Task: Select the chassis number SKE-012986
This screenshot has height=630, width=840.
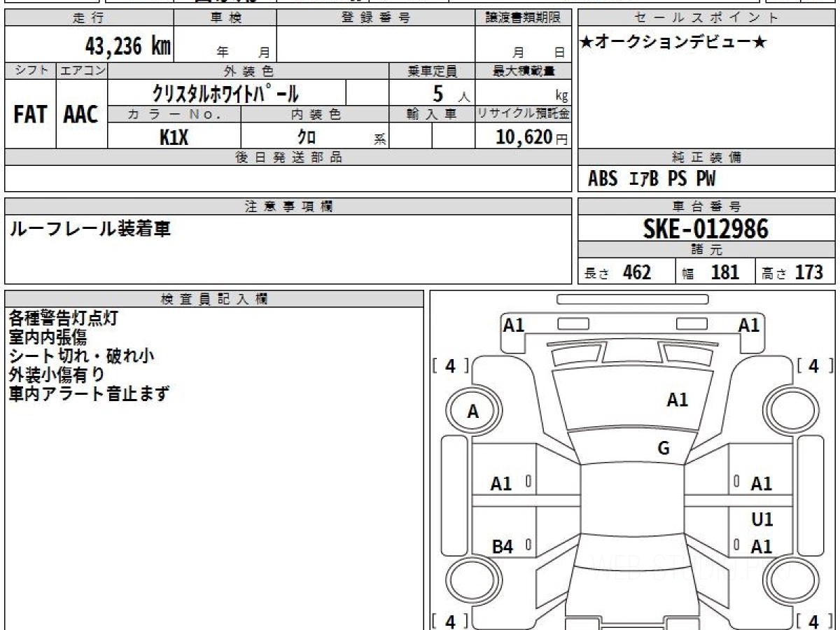Action: click(x=706, y=229)
